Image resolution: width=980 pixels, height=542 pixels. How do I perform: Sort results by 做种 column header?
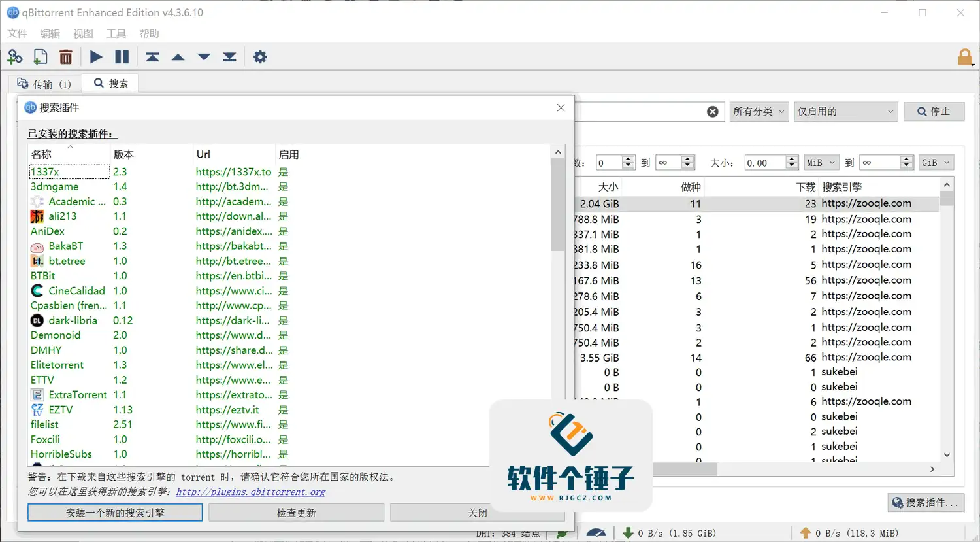point(662,187)
